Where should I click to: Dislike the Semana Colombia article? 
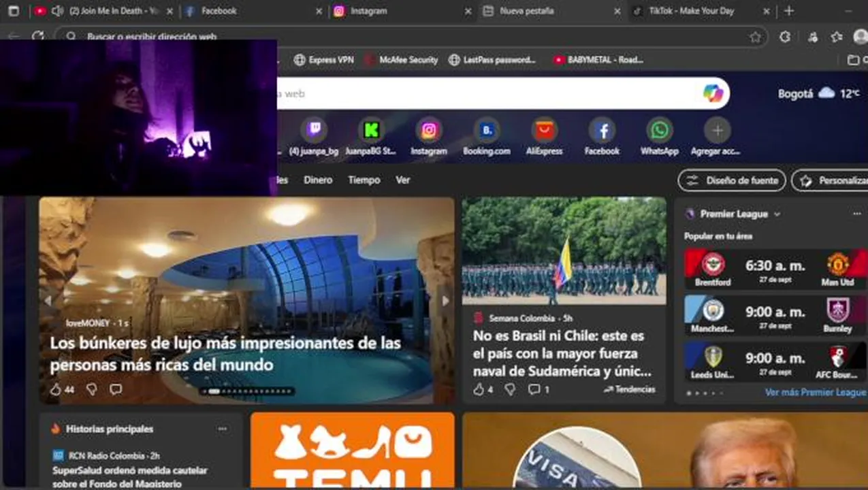click(x=510, y=389)
